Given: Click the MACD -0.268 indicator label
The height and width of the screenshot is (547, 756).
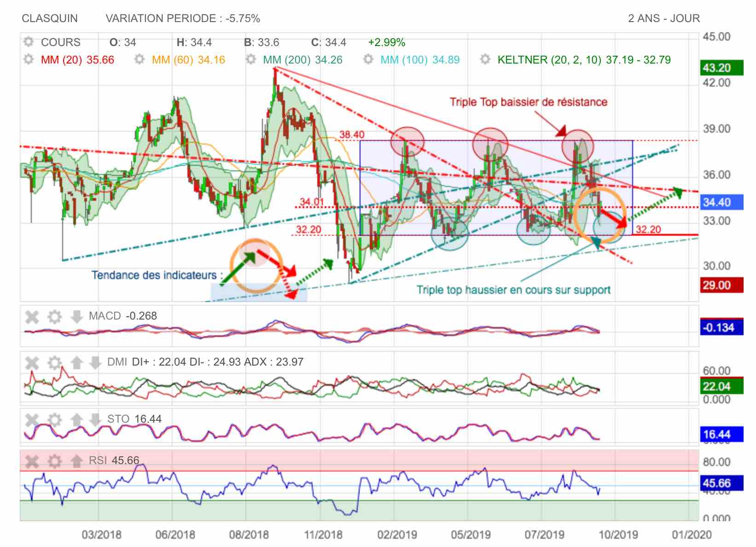Looking at the screenshot, I should [123, 316].
